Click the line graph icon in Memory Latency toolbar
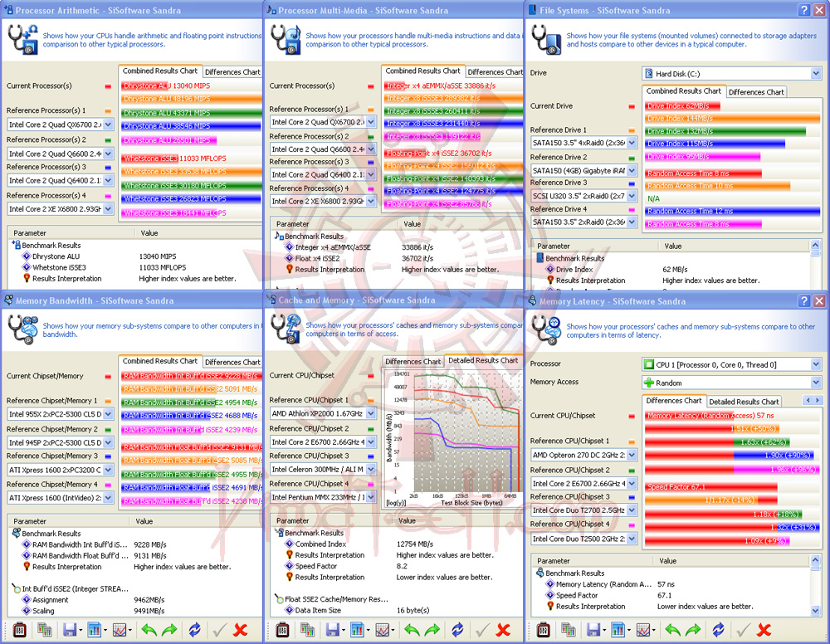 pos(643,630)
